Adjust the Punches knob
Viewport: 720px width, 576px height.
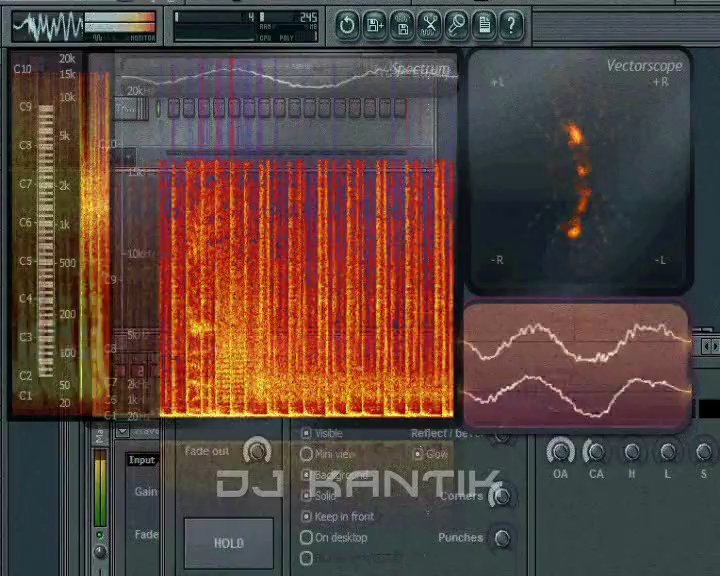pyautogui.click(x=502, y=537)
